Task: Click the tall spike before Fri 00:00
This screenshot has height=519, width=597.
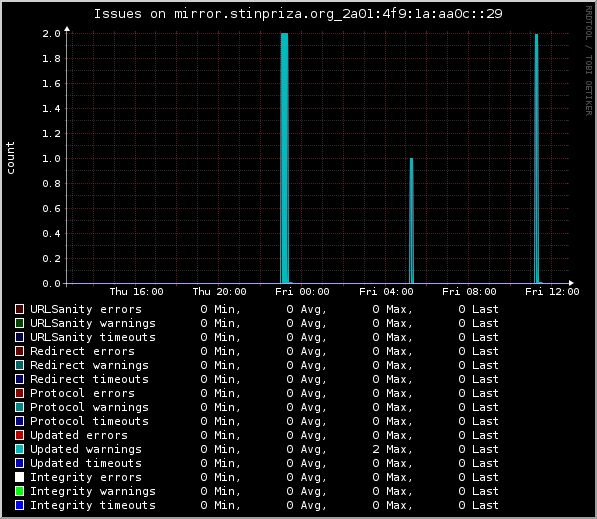Action: point(284,158)
